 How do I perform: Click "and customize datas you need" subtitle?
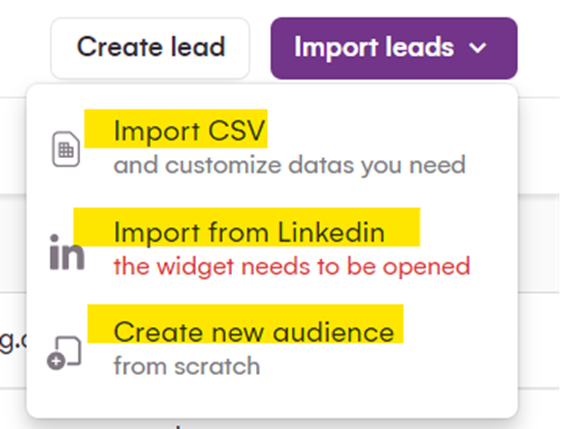click(290, 165)
